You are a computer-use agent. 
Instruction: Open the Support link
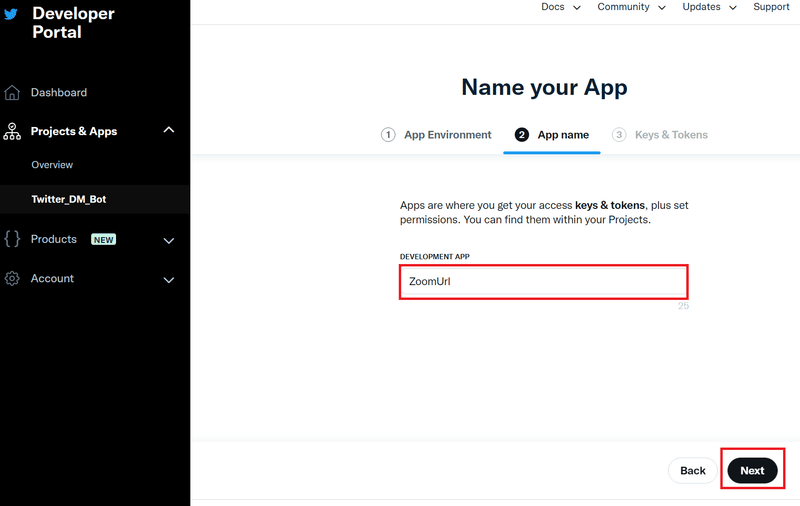coord(771,7)
